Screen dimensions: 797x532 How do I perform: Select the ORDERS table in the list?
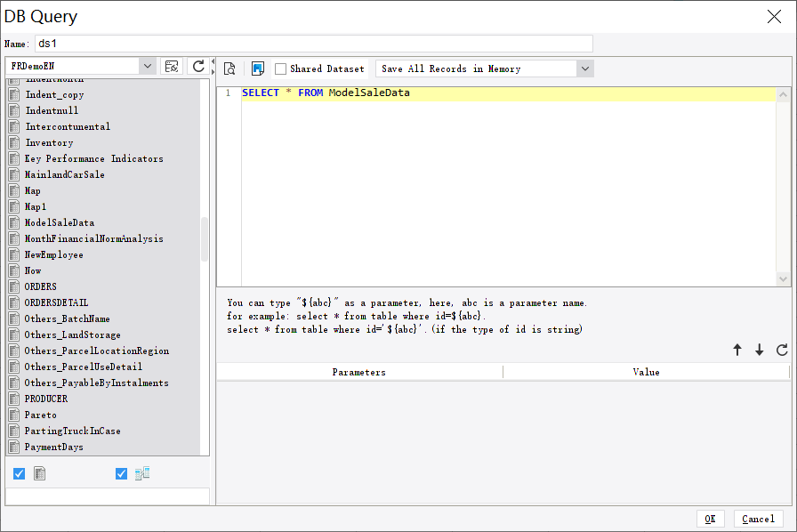pos(41,287)
